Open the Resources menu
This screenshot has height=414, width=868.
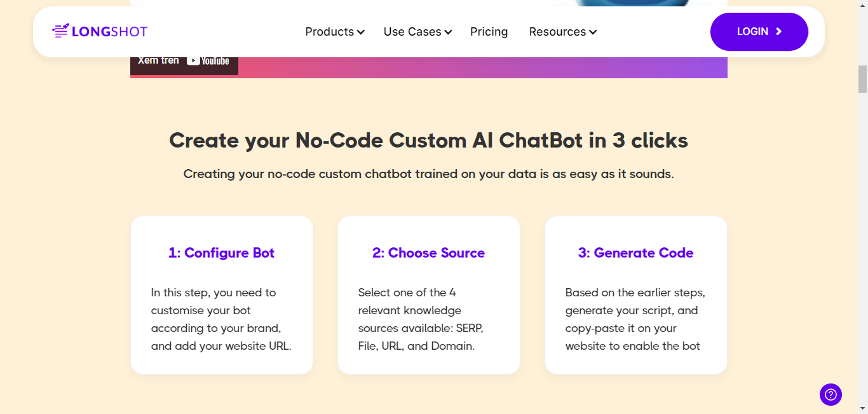click(563, 32)
